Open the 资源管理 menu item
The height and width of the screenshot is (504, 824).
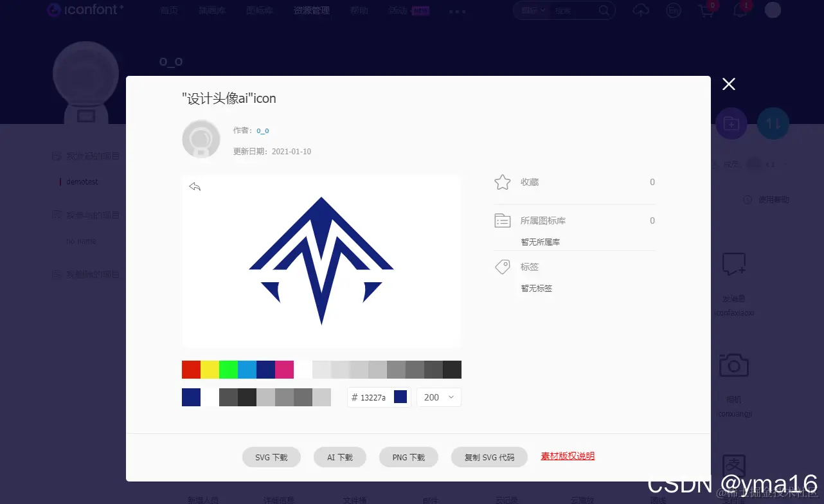click(x=312, y=10)
